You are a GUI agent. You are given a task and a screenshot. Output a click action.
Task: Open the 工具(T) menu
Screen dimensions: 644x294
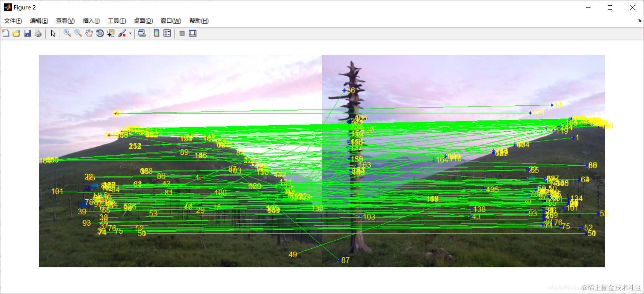point(117,21)
